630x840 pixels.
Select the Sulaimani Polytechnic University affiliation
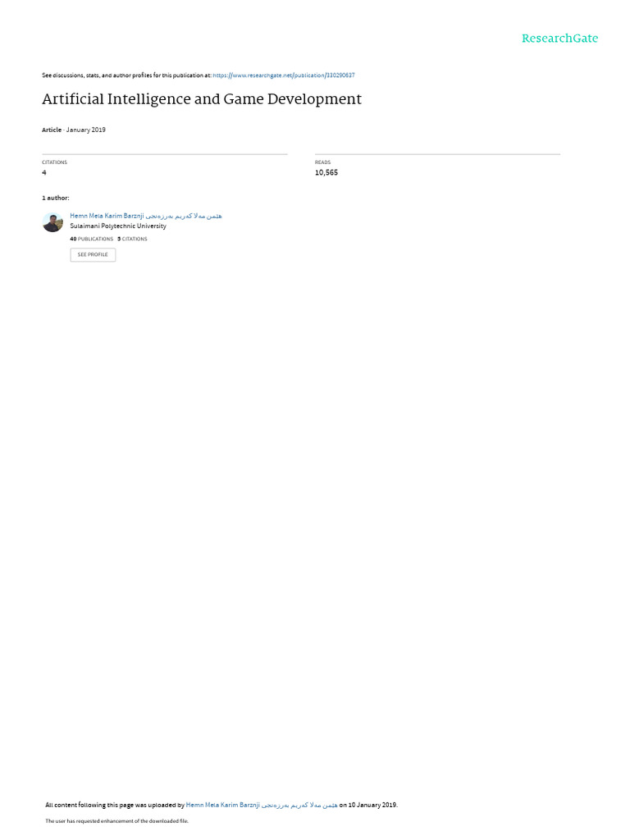[118, 226]
